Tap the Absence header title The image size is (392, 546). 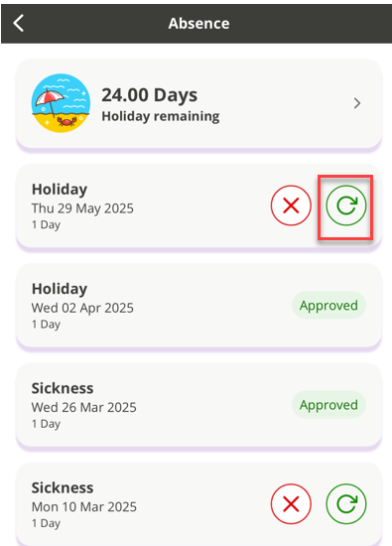[x=198, y=24]
